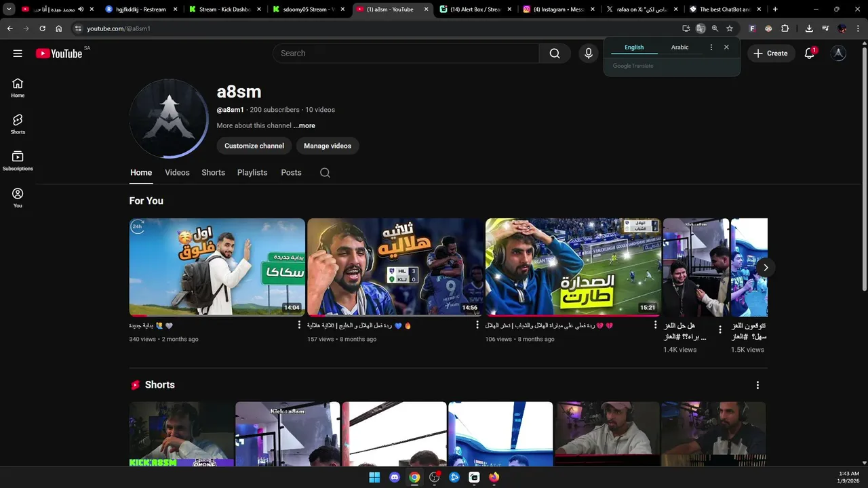The width and height of the screenshot is (868, 488).
Task: Close the Google Translate popup
Action: point(726,47)
